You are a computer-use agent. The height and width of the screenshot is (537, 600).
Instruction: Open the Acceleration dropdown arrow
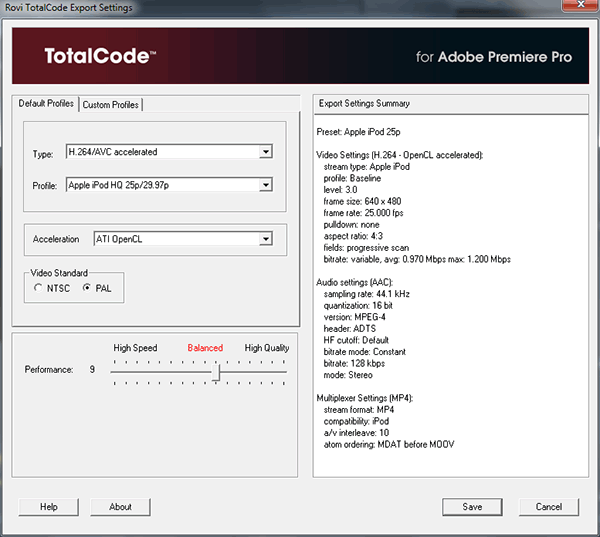[x=266, y=239]
